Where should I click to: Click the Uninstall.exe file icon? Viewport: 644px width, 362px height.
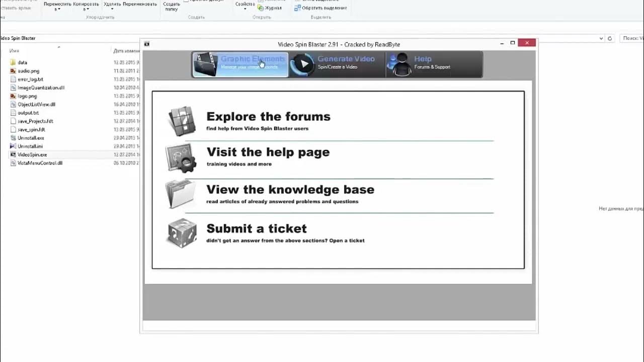[x=13, y=138]
